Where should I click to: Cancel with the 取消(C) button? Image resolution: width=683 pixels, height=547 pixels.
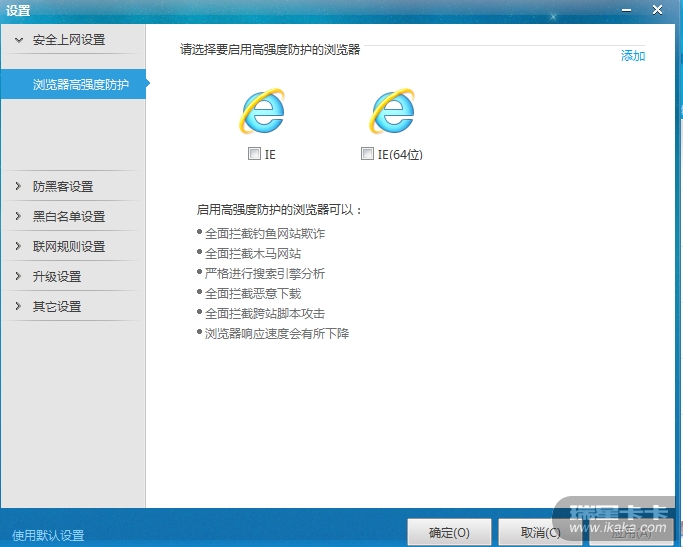click(540, 532)
